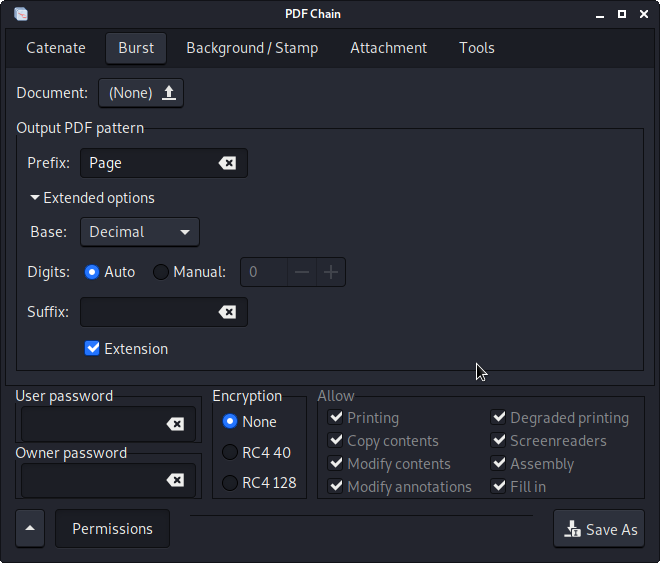Open the Background / Stamp tab
Viewport: 660px width, 563px height.
(x=252, y=48)
